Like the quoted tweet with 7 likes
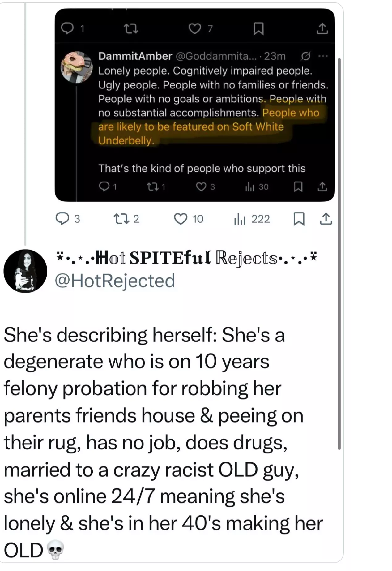Image resolution: width=392 pixels, height=571 pixels. tap(195, 29)
